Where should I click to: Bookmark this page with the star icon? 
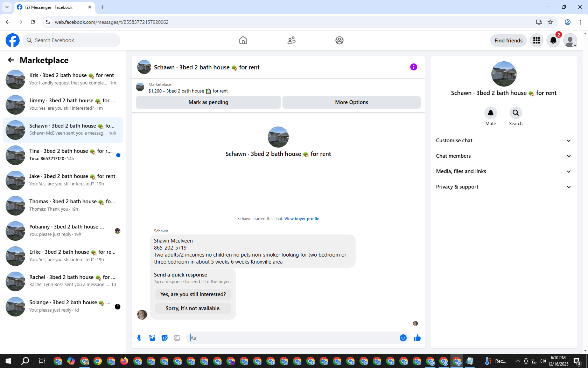(550, 22)
